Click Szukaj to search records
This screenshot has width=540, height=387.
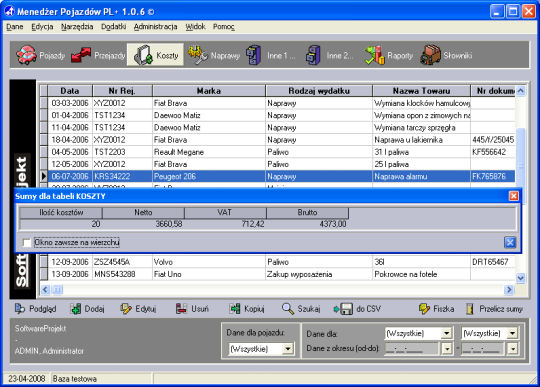click(x=301, y=309)
